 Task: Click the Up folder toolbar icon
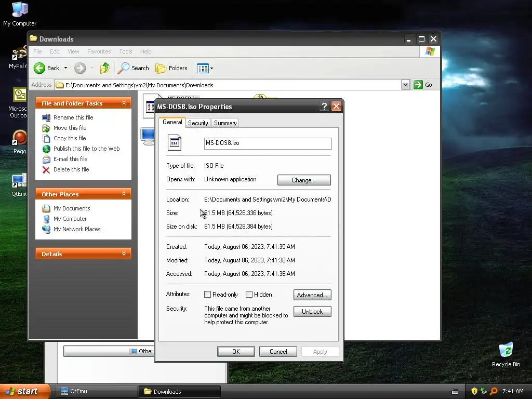pyautogui.click(x=105, y=68)
